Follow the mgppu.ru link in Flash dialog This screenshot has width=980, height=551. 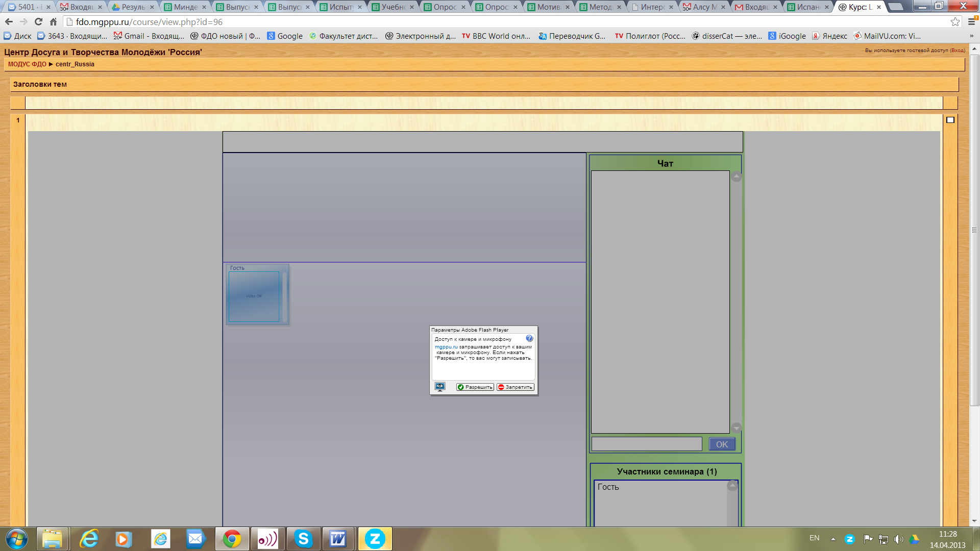446,347
